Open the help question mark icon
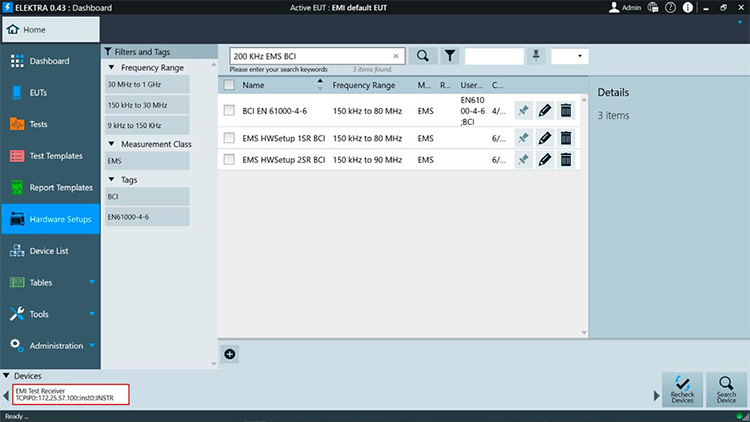 (x=670, y=8)
